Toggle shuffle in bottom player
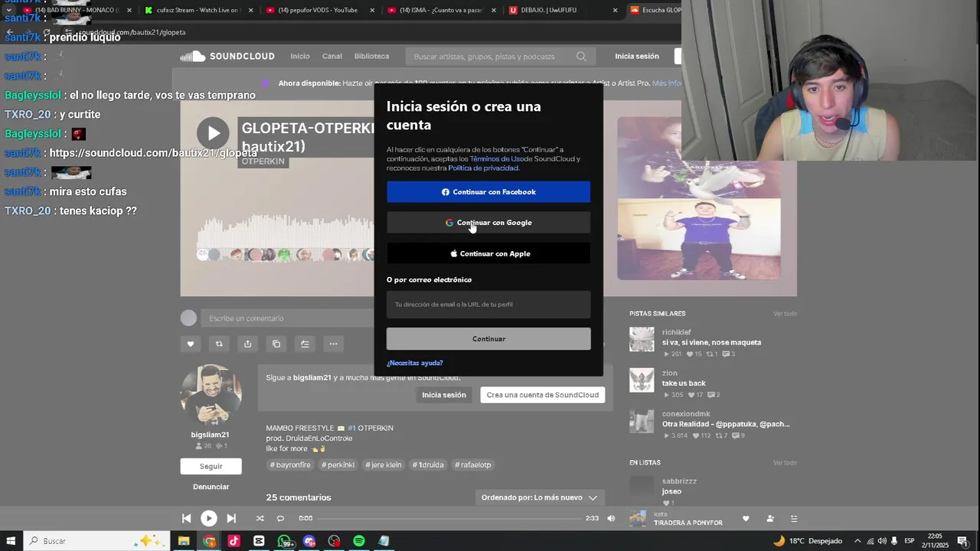 (260, 518)
